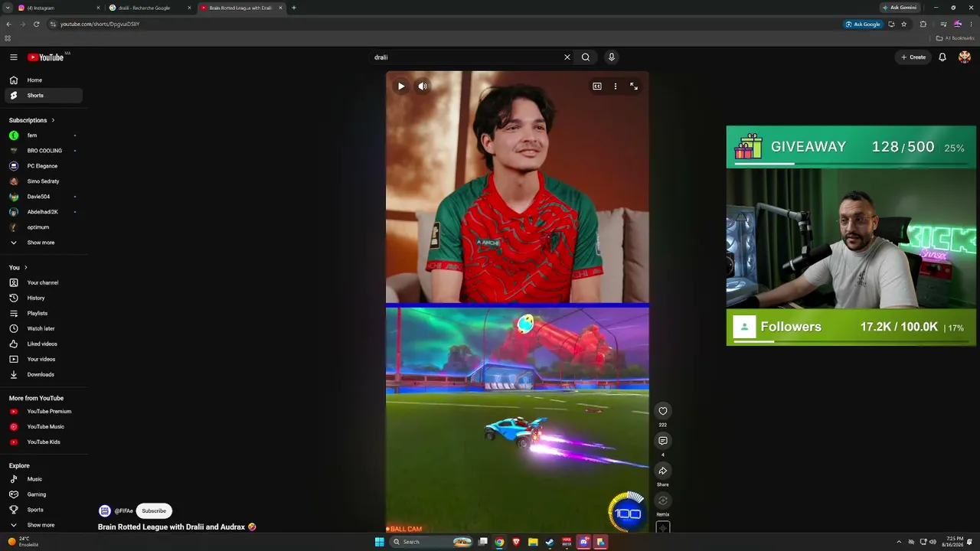Click the search magnifier button
980x551 pixels.
click(x=586, y=57)
